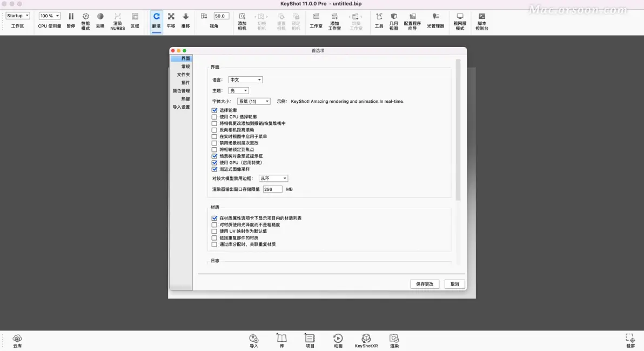The height and width of the screenshot is (351, 644).
Task: Click the 渲染器输出窗口存储限值 256 field
Action: coord(273,189)
